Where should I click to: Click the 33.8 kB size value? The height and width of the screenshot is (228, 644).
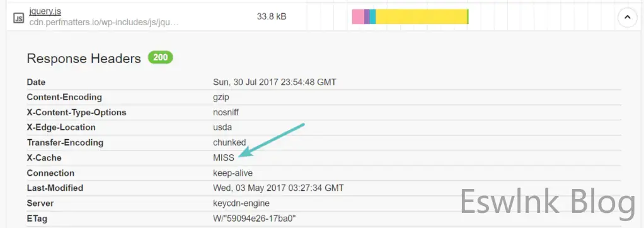click(272, 17)
